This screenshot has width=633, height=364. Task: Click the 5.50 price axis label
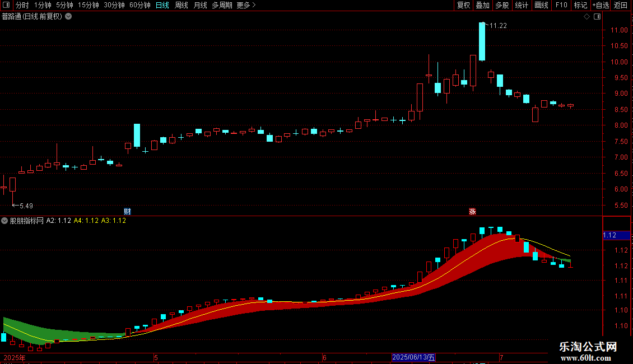pyautogui.click(x=621, y=206)
